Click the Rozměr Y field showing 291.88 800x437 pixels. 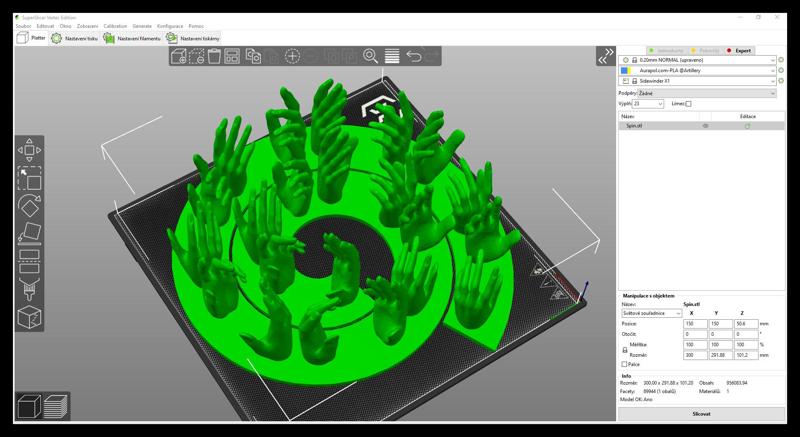pyautogui.click(x=721, y=355)
